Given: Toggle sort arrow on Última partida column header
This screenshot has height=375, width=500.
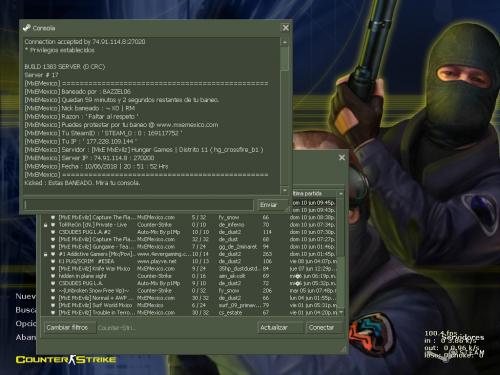Looking at the screenshot, I should click(x=341, y=194).
